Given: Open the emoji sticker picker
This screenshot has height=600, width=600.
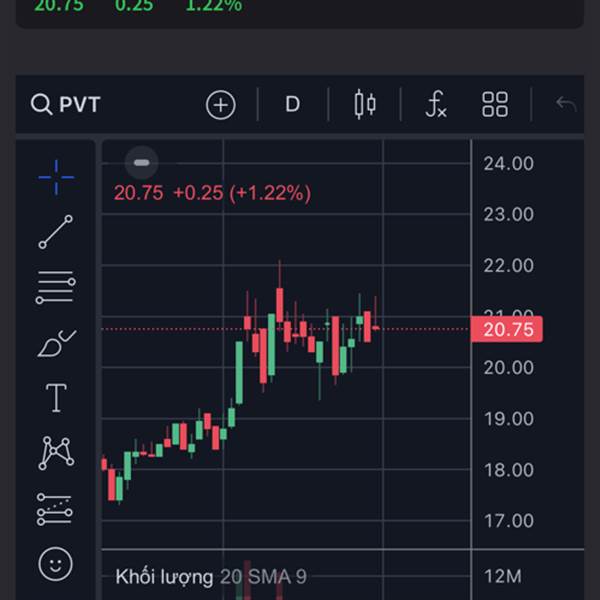Looking at the screenshot, I should [x=56, y=564].
